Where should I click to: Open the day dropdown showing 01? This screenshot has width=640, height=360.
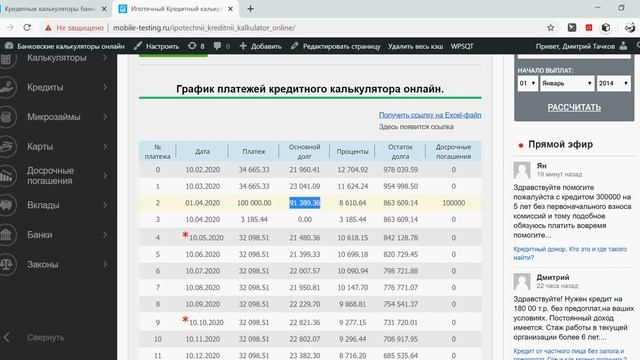[x=527, y=83]
